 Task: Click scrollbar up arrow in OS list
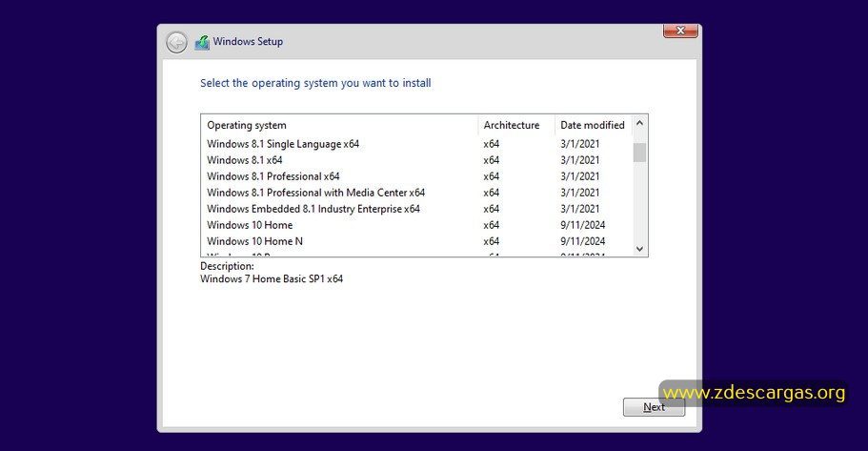[640, 123]
